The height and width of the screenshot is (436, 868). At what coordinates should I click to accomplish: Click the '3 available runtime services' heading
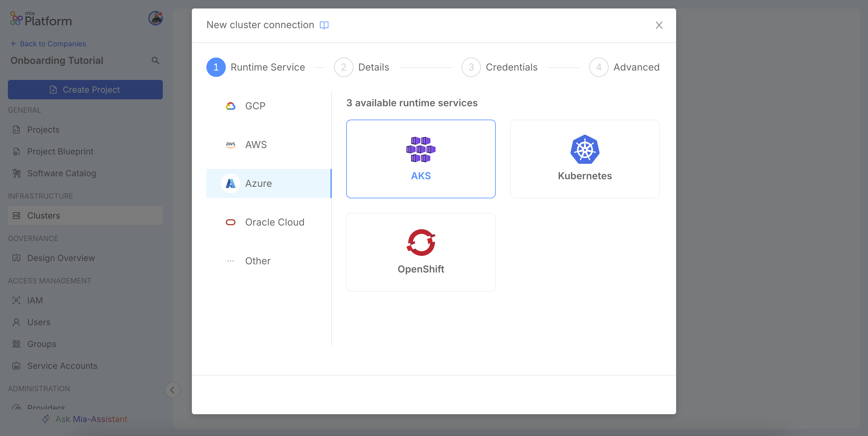tap(412, 103)
